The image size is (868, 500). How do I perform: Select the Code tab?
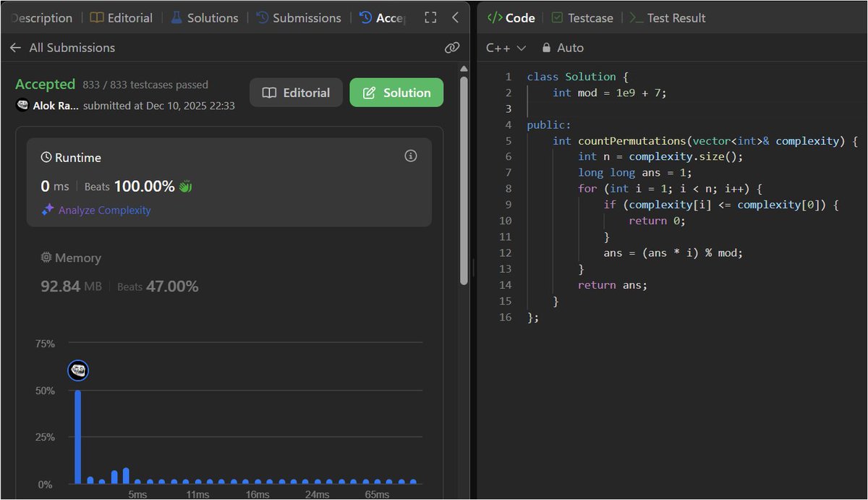511,18
